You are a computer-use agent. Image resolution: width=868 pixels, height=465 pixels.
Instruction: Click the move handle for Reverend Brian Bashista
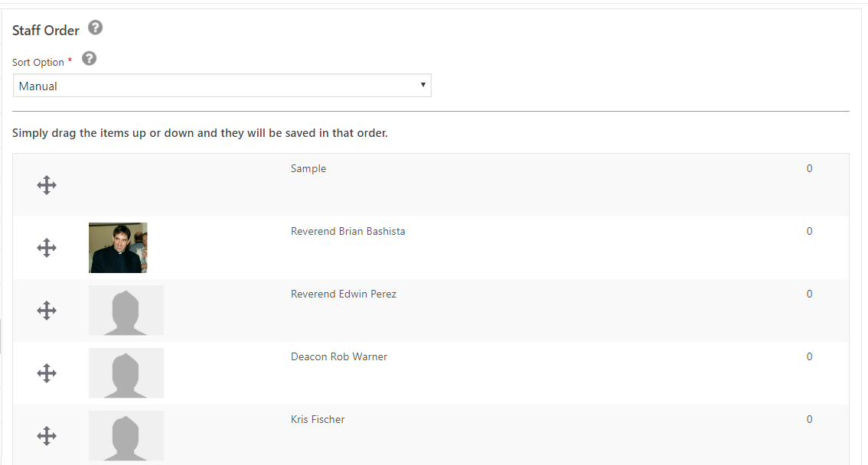point(47,248)
